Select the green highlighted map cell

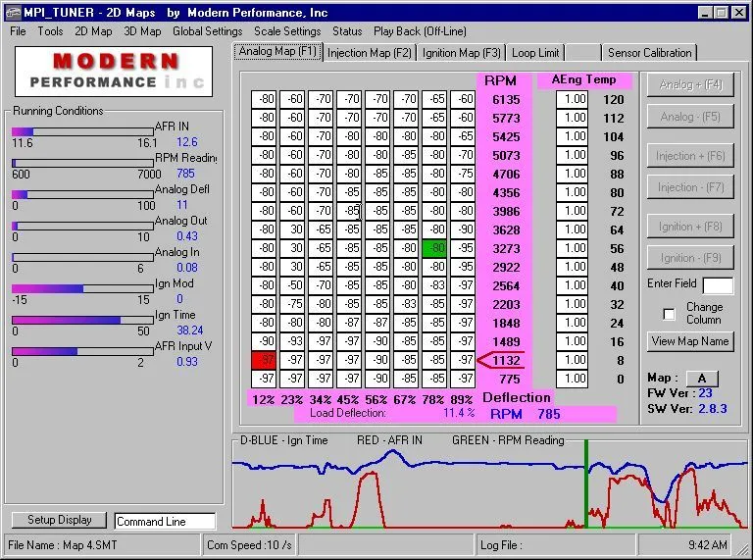(434, 248)
